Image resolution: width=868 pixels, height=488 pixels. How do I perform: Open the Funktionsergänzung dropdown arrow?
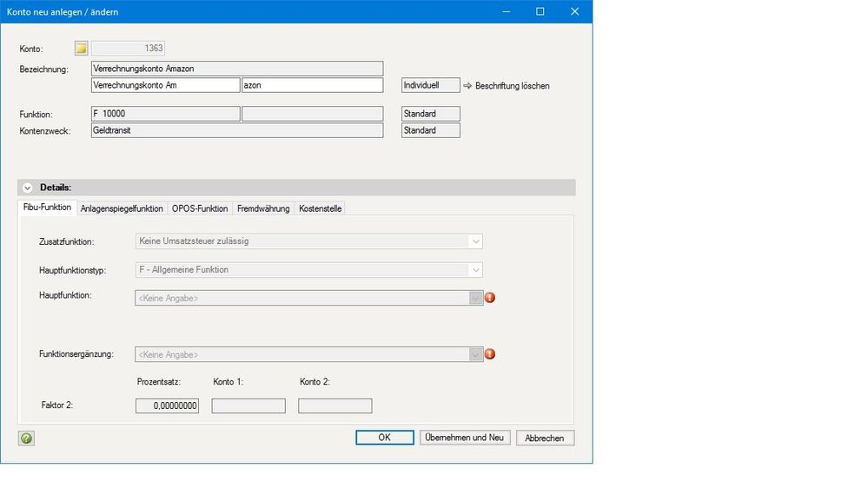pyautogui.click(x=475, y=354)
